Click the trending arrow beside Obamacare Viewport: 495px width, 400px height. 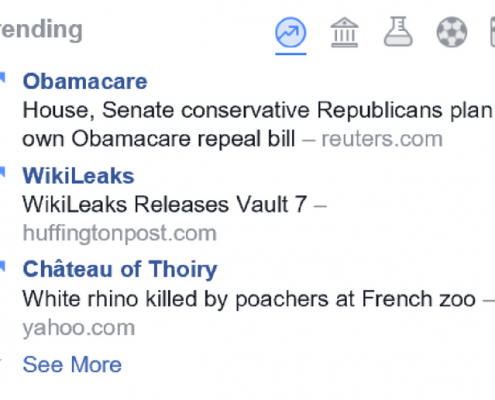[2, 77]
